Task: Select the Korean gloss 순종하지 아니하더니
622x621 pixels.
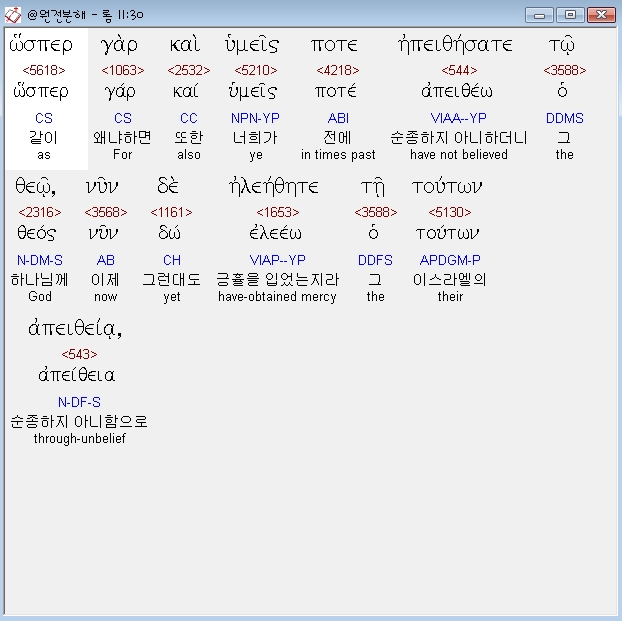Action: pyautogui.click(x=459, y=137)
